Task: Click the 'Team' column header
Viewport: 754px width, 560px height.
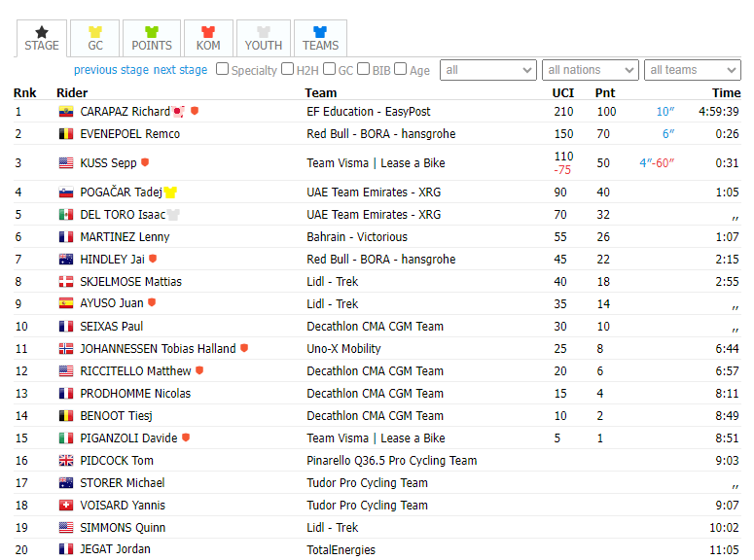Action: (x=321, y=92)
